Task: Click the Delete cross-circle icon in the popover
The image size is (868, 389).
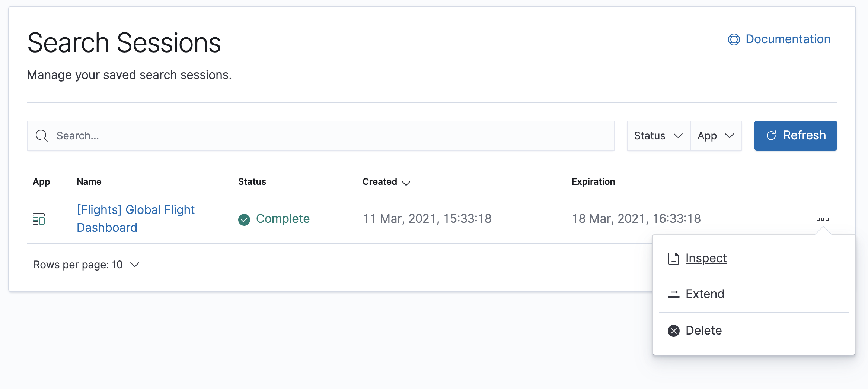Action: (674, 331)
